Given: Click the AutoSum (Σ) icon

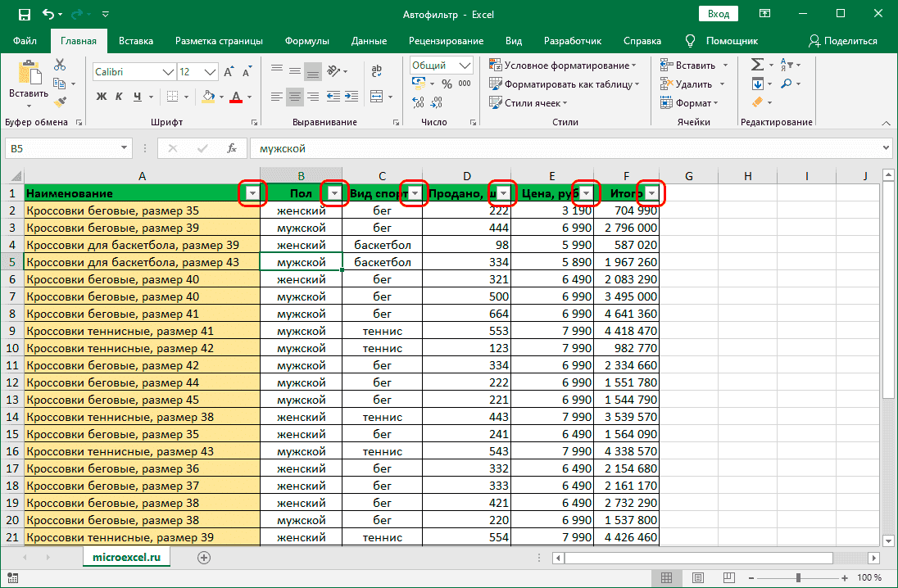Looking at the screenshot, I should point(757,64).
